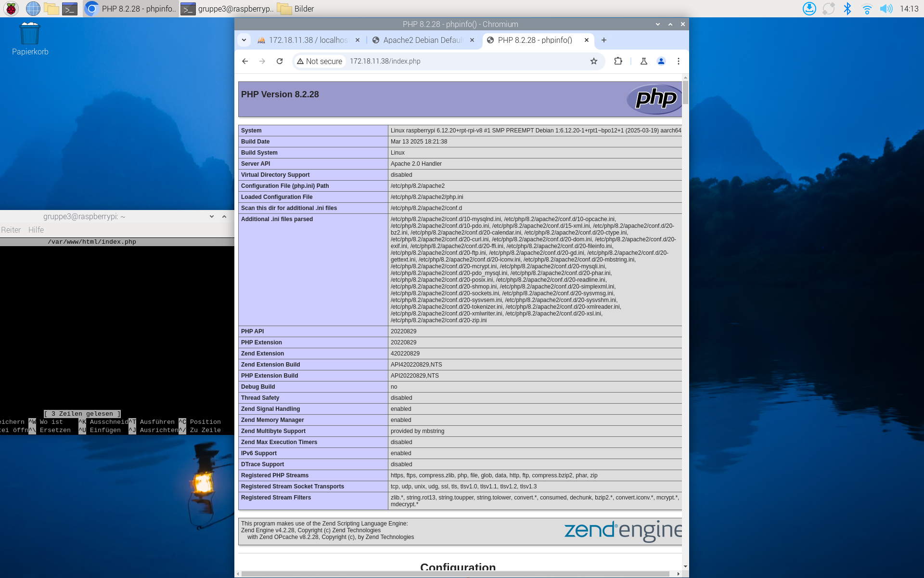Viewport: 924px width, 578px height.
Task: Switch to the Bilder taskbar window button
Action: pyautogui.click(x=296, y=9)
